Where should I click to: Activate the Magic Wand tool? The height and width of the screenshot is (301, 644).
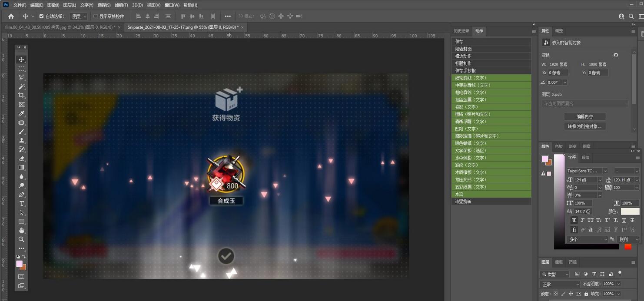tap(21, 86)
